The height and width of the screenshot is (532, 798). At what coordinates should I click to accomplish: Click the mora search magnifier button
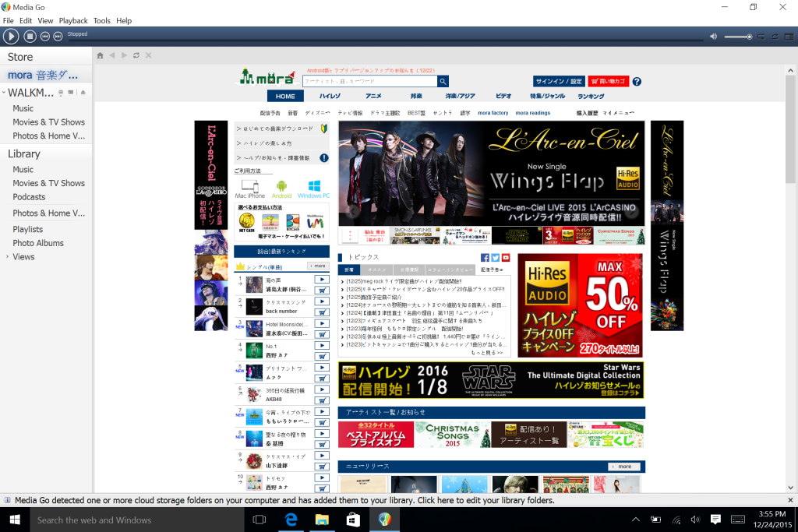point(443,81)
